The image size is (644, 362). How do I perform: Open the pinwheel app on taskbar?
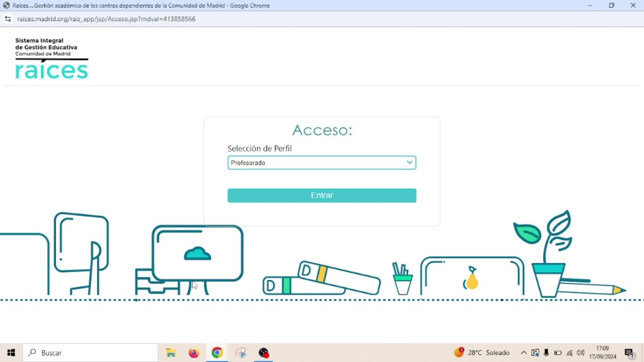coord(240,353)
